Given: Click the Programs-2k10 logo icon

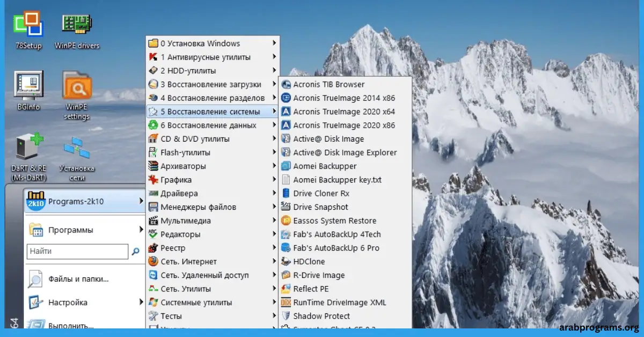Looking at the screenshot, I should [x=35, y=201].
